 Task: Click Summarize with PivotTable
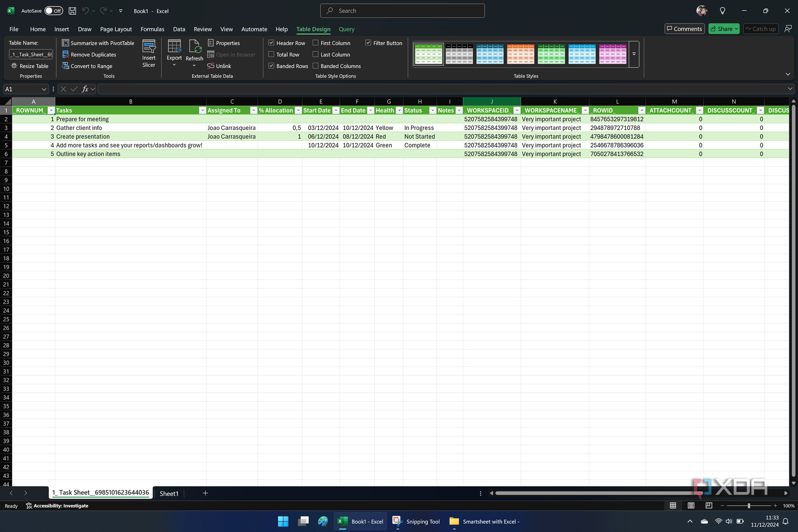tap(98, 43)
